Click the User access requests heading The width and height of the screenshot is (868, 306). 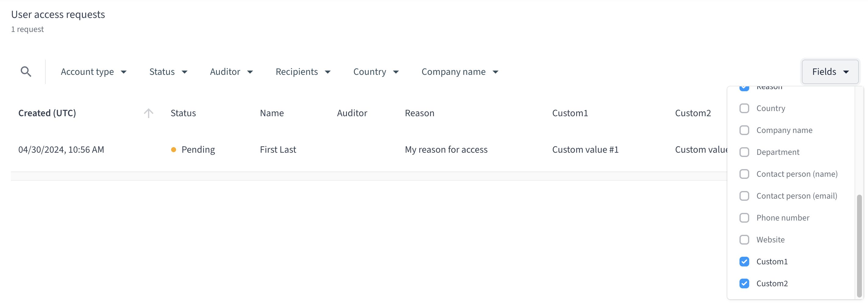click(x=58, y=15)
